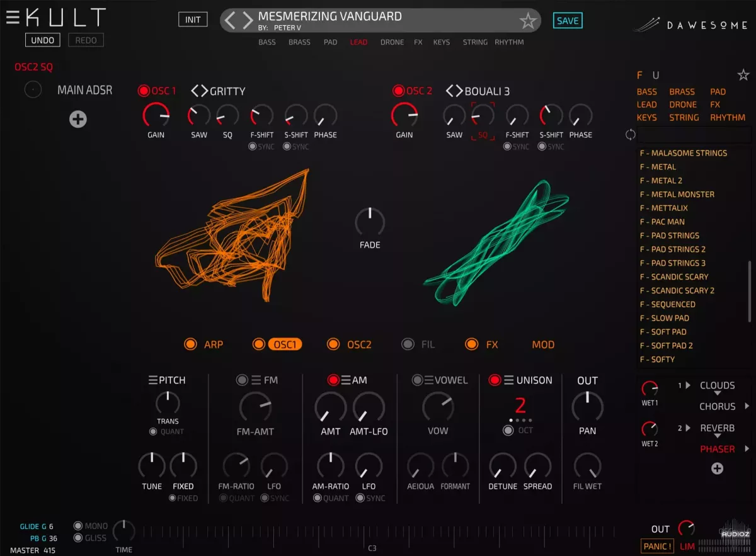Enable the FM section power
Image resolution: width=756 pixels, height=556 pixels.
click(242, 380)
